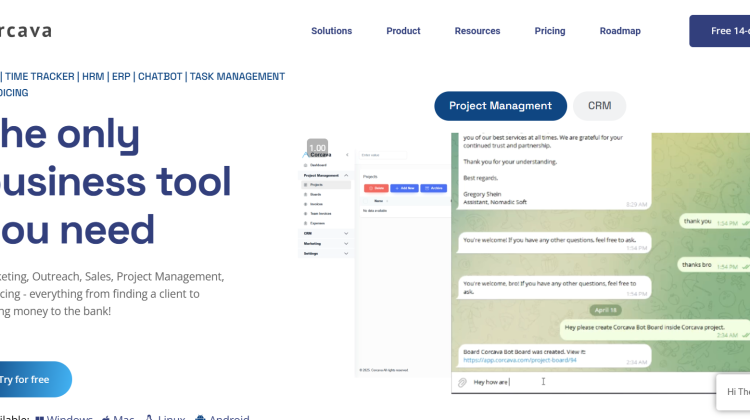This screenshot has width=750, height=420.
Task: Open Dashboard in the demo sidebar
Action: (x=316, y=165)
